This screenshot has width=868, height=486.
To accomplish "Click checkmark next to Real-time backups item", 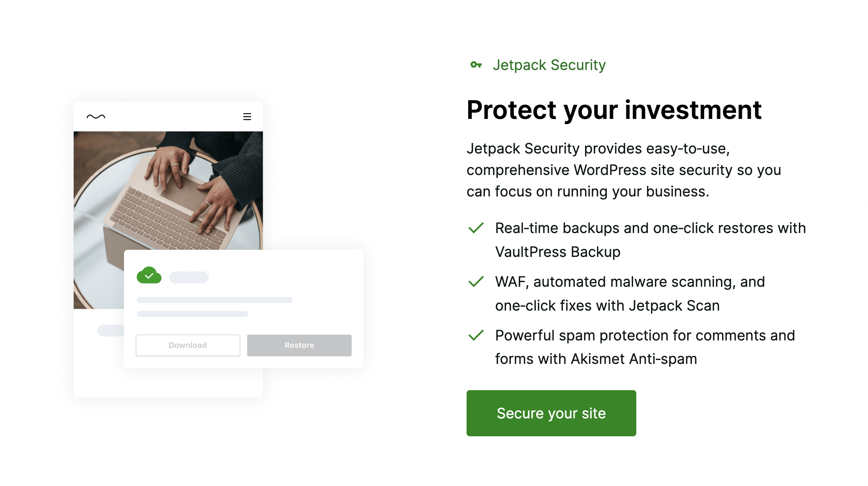I will click(476, 228).
